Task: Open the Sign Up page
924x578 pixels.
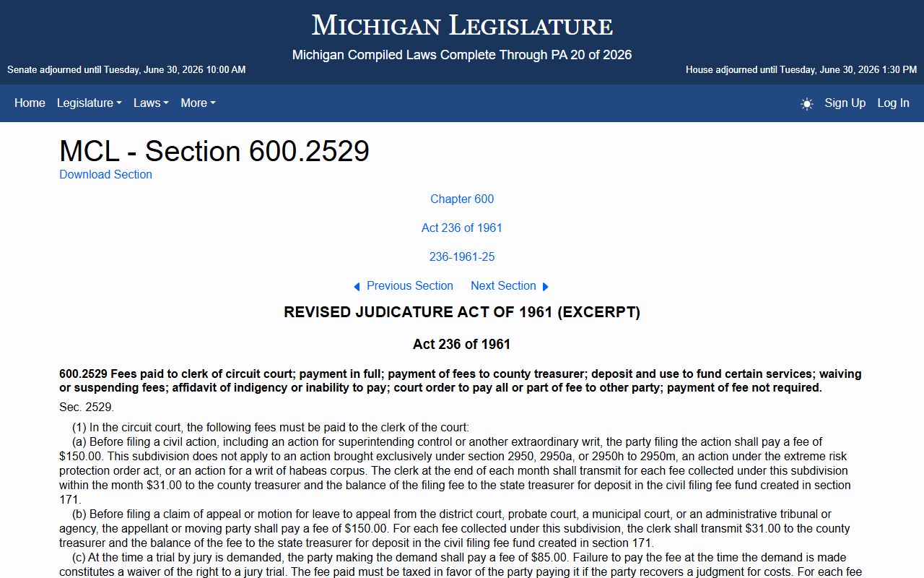Action: coord(845,103)
